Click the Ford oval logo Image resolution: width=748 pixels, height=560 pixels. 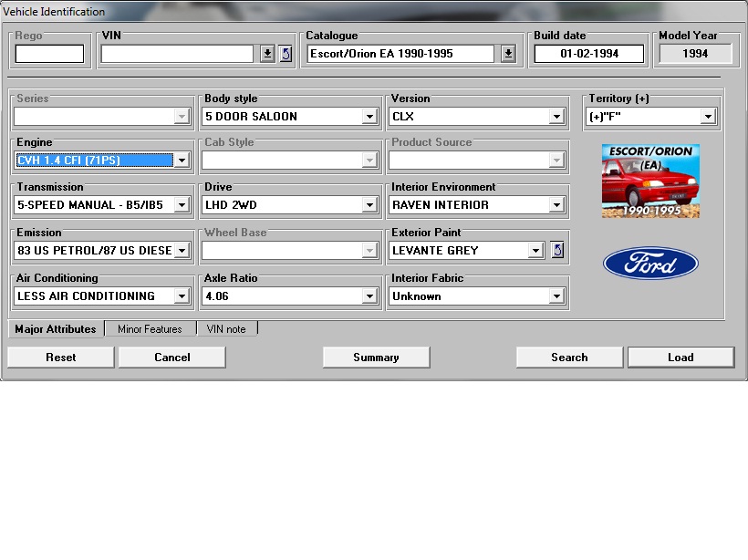(650, 264)
